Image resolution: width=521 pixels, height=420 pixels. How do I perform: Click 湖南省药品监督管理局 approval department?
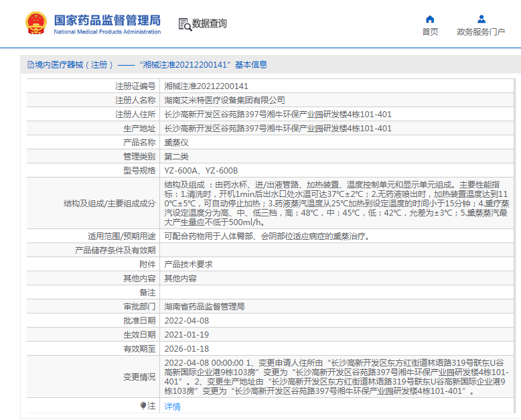point(204,307)
